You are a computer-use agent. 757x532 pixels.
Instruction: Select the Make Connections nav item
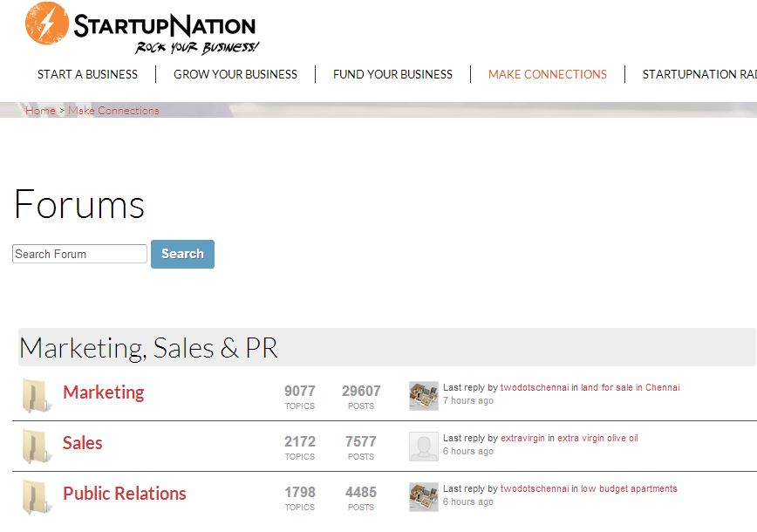point(548,74)
